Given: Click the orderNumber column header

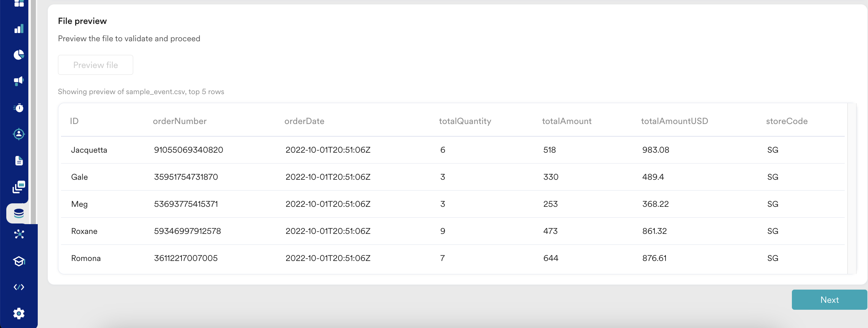Looking at the screenshot, I should [x=180, y=122].
